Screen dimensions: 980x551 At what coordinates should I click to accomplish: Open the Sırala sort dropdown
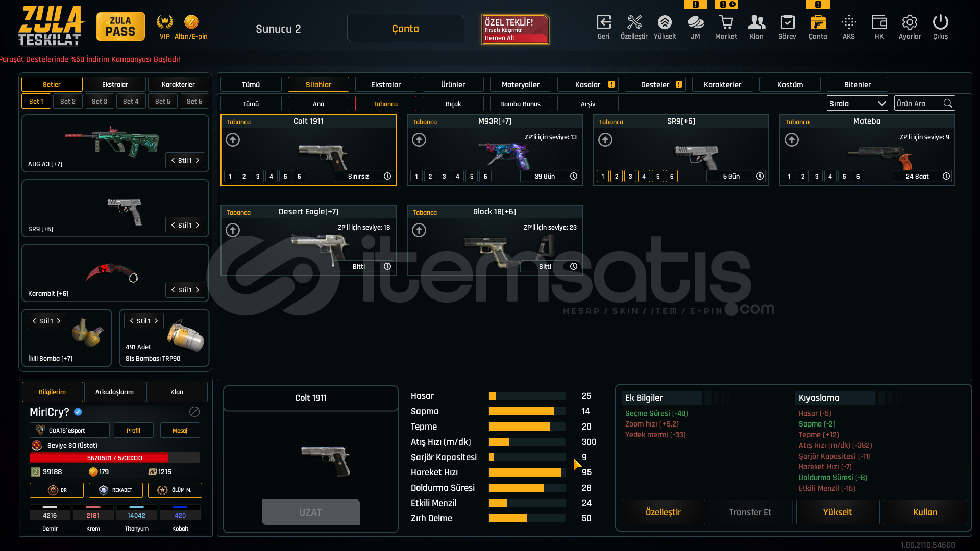[857, 104]
